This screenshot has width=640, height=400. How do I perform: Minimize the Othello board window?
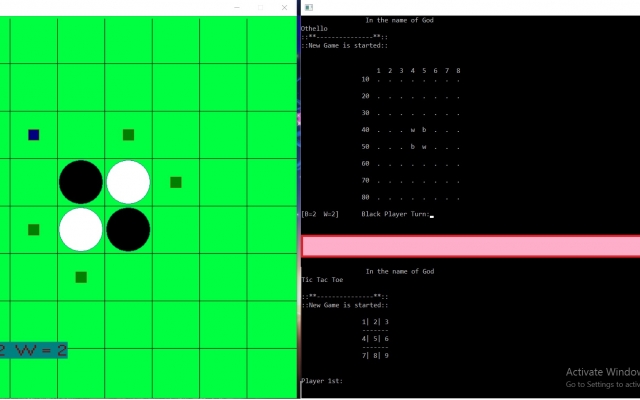pyautogui.click(x=236, y=7)
